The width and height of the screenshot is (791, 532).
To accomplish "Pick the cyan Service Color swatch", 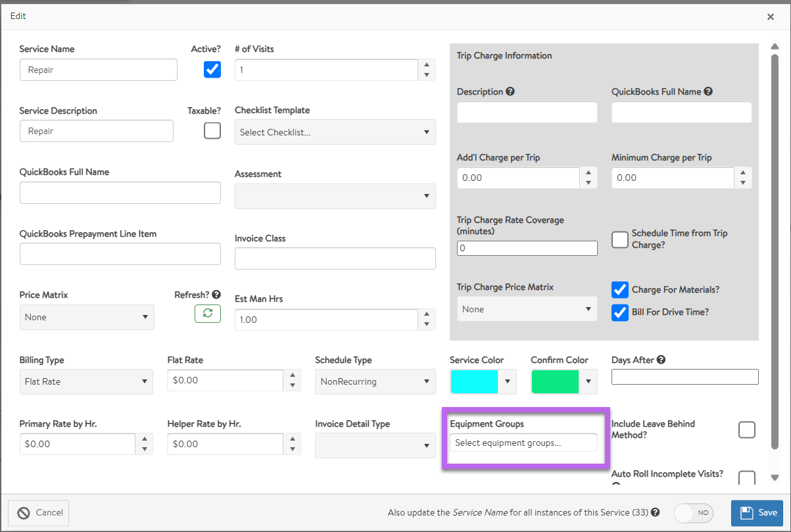I will point(474,381).
